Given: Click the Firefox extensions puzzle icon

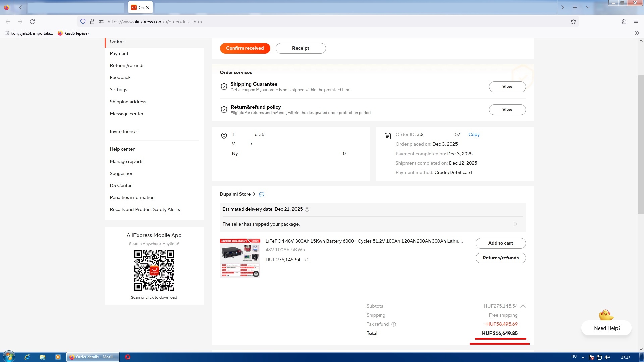Looking at the screenshot, I should click(624, 22).
